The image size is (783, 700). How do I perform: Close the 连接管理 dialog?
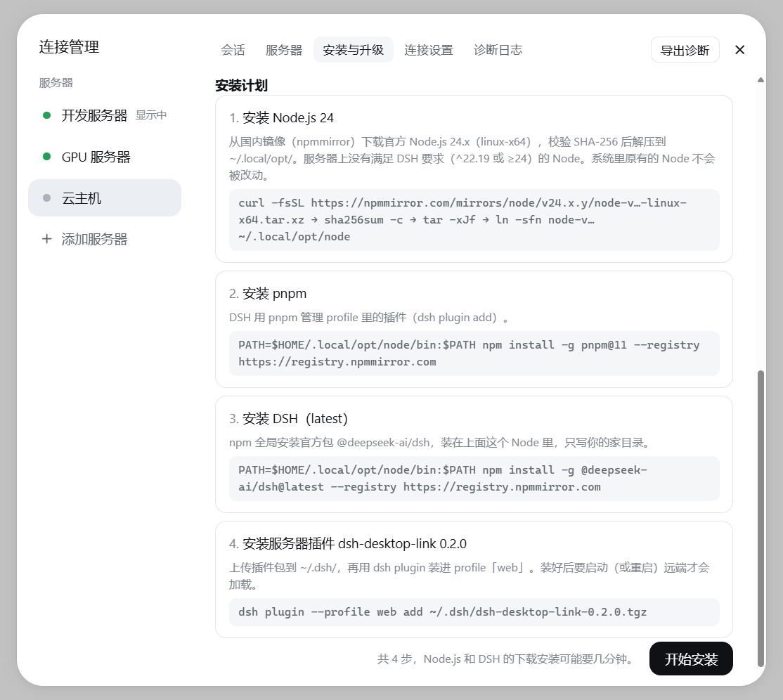pyautogui.click(x=739, y=50)
